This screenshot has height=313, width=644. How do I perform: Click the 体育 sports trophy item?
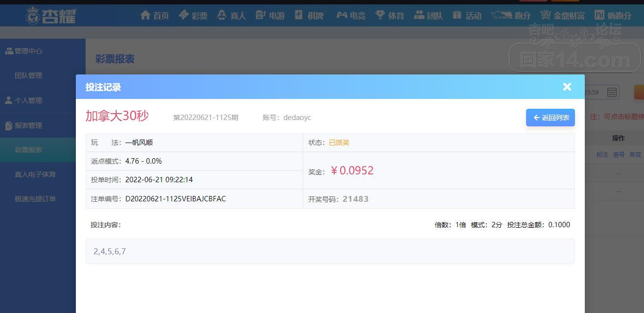[390, 16]
